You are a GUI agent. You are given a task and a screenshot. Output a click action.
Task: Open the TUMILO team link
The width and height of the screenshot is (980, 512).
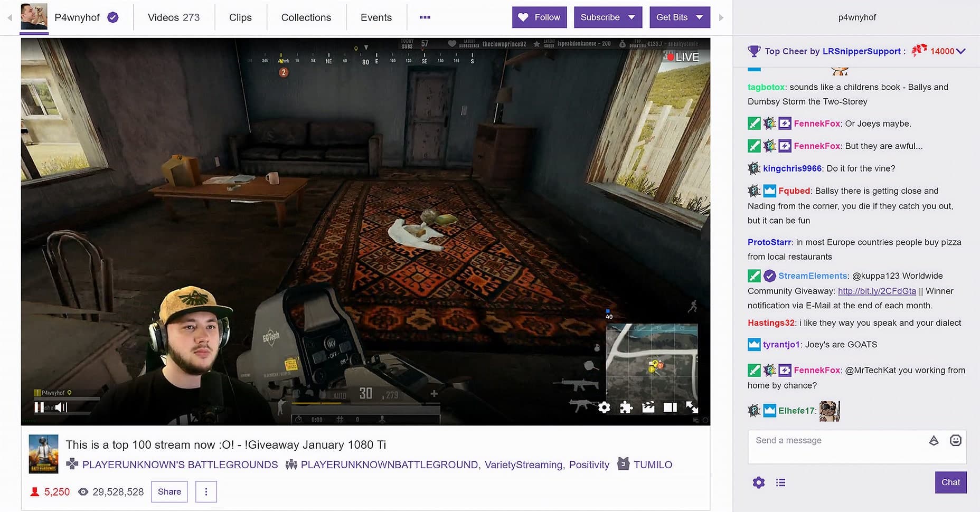click(x=653, y=465)
